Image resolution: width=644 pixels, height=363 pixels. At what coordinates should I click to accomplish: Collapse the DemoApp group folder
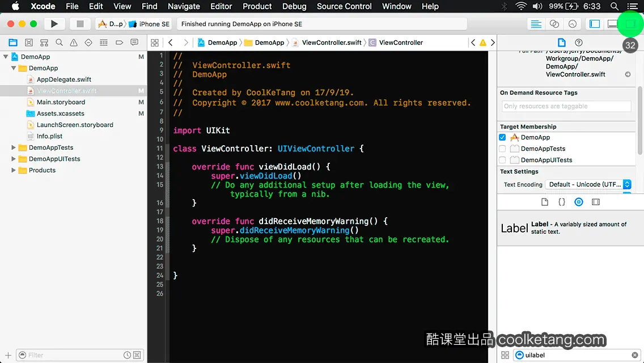(14, 68)
